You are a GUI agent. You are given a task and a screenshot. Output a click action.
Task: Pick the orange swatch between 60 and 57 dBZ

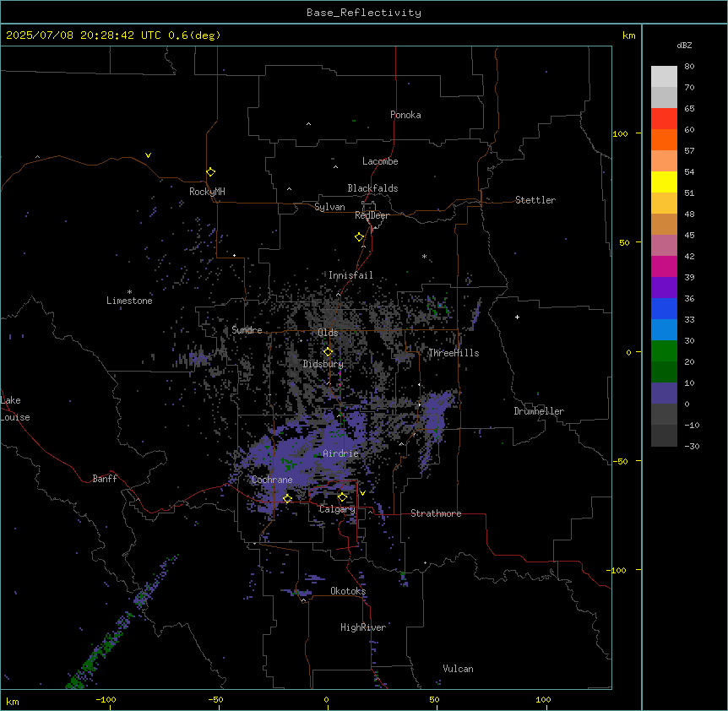pyautogui.click(x=664, y=140)
